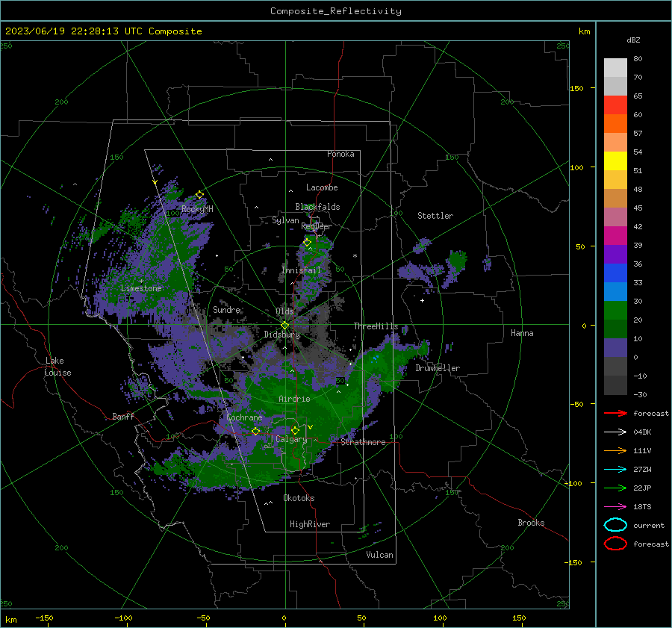This screenshot has width=672, height=628.
Task: Select the HighRiver city label
Action: click(x=310, y=524)
